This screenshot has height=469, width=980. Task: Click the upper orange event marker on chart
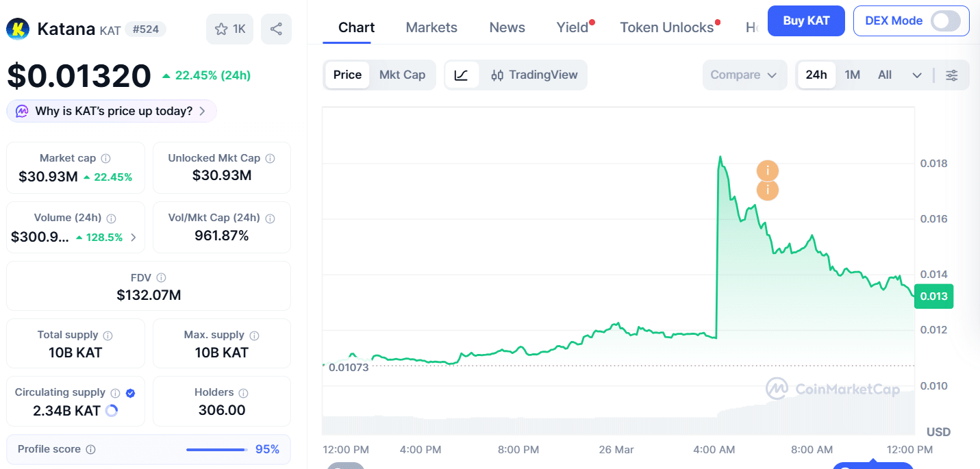[x=768, y=170]
